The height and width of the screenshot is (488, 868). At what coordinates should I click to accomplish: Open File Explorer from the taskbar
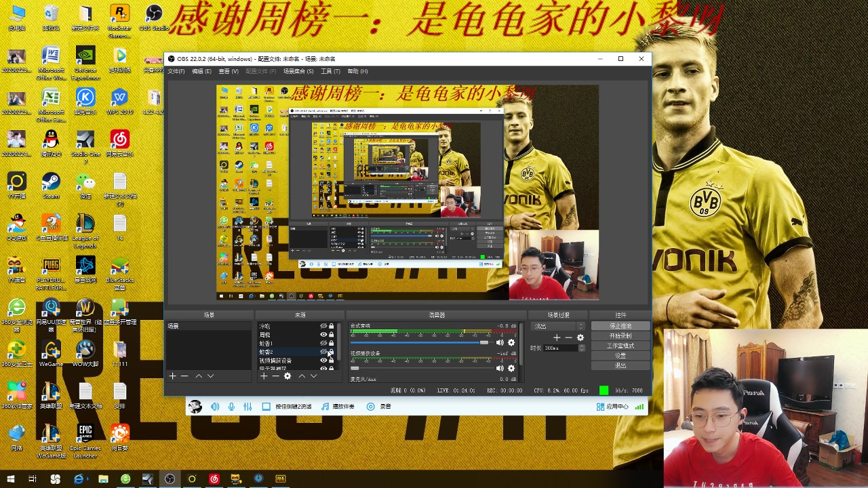click(x=103, y=479)
